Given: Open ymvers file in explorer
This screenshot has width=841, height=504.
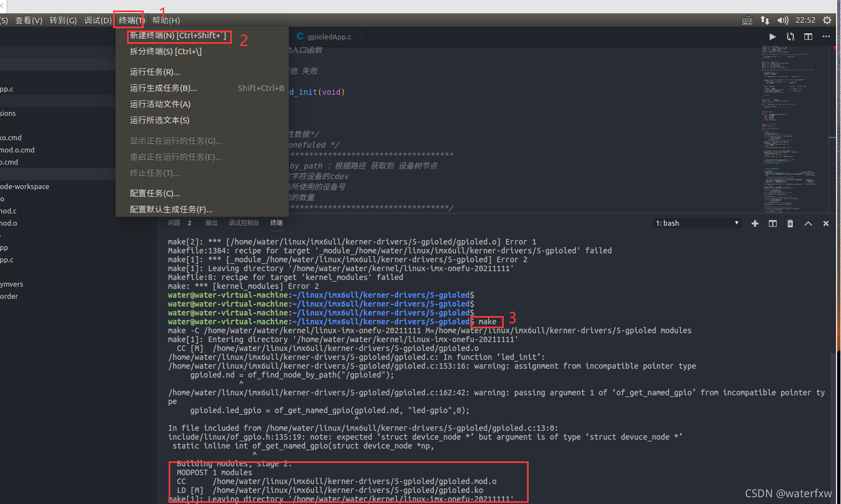Looking at the screenshot, I should click(12, 284).
